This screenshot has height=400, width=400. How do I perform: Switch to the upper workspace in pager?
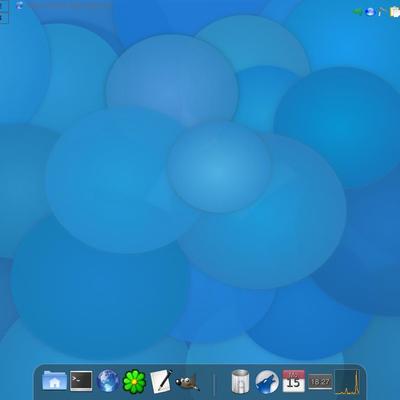pos(4,7)
